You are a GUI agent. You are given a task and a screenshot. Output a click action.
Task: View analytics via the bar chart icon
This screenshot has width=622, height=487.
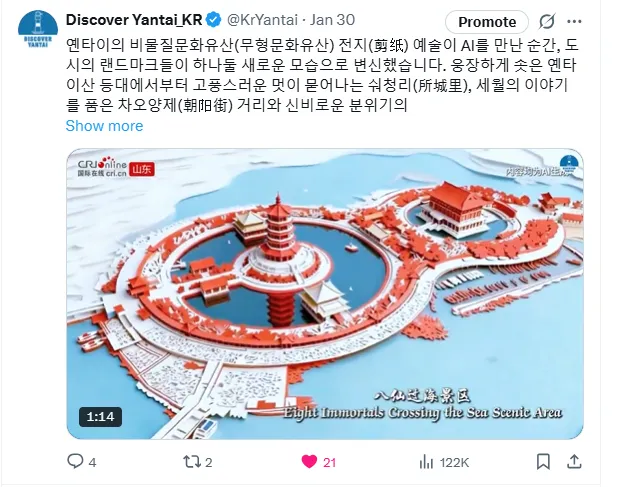426,462
